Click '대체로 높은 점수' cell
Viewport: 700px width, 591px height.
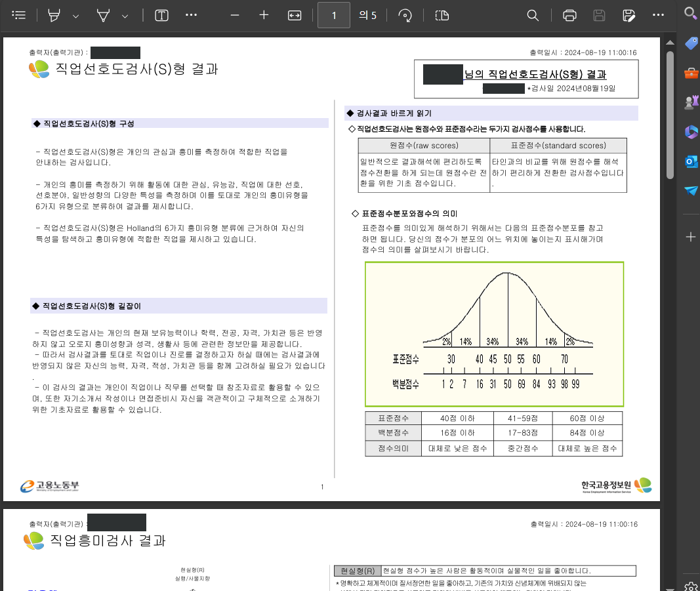[x=587, y=448]
